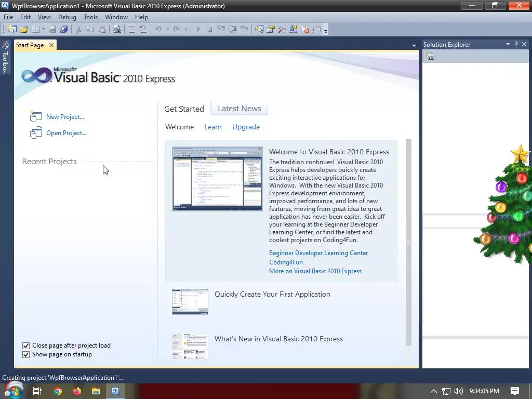Click the Start Debugging play icon
Image resolution: width=532 pixels, height=399 pixels.
coord(198,29)
